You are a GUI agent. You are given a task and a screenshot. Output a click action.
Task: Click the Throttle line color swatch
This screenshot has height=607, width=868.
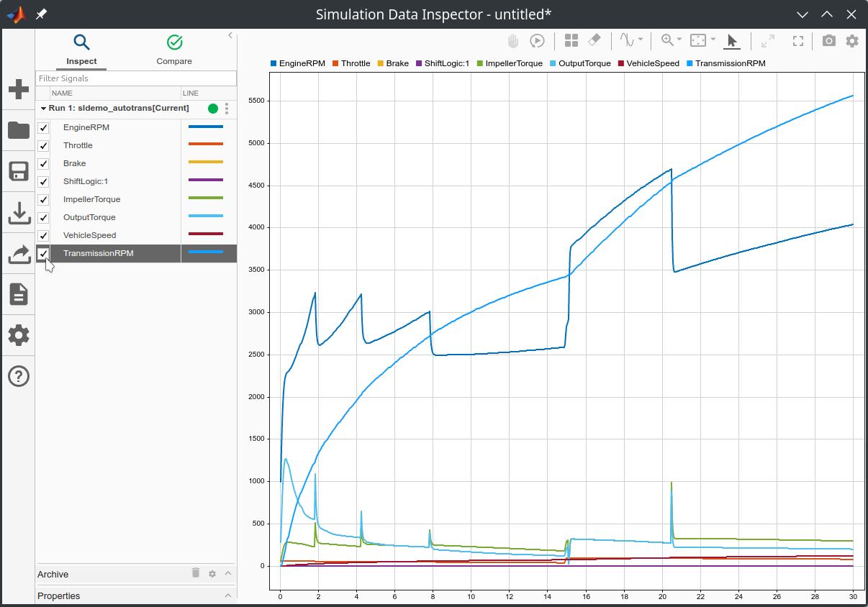pos(206,145)
